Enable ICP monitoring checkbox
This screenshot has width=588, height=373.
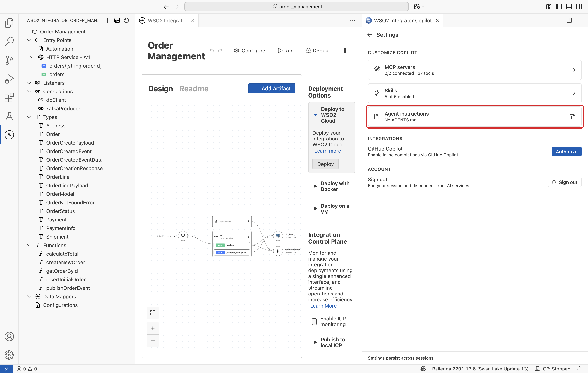point(314,322)
